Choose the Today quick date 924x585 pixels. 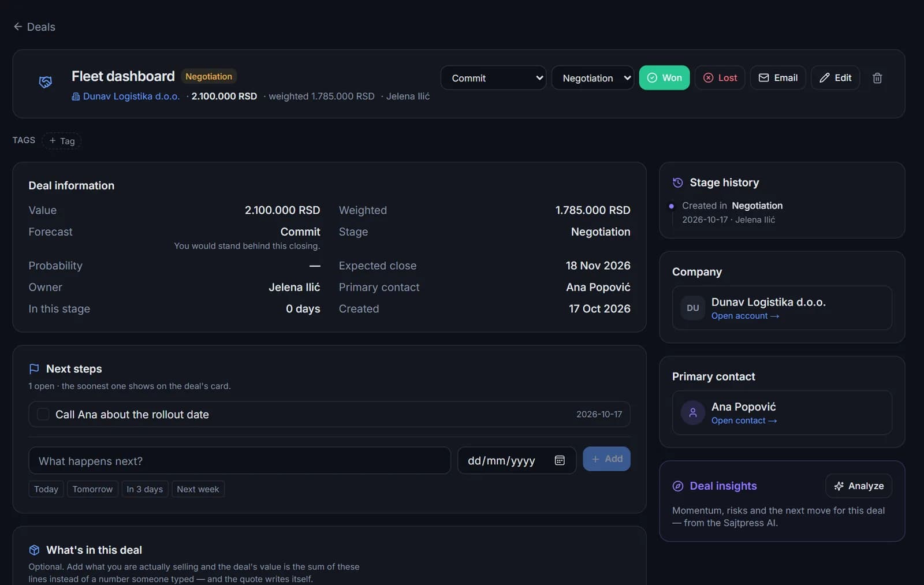46,489
